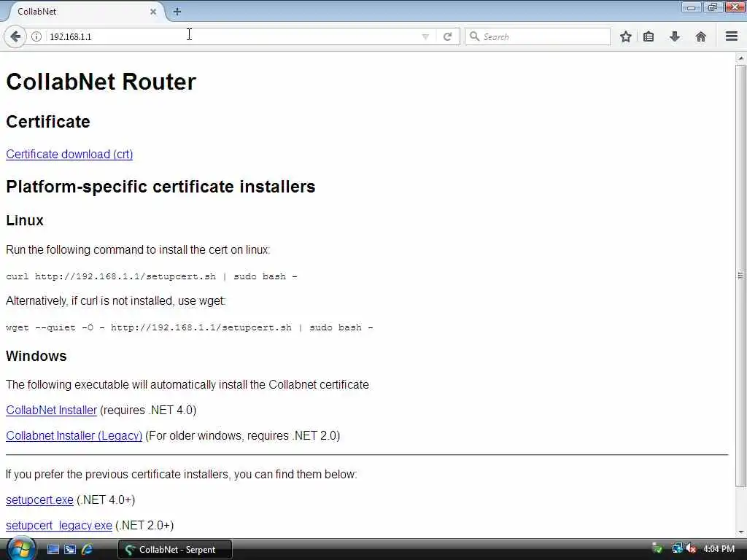Open a new tab with plus button
This screenshot has height=560, width=747.
[177, 12]
